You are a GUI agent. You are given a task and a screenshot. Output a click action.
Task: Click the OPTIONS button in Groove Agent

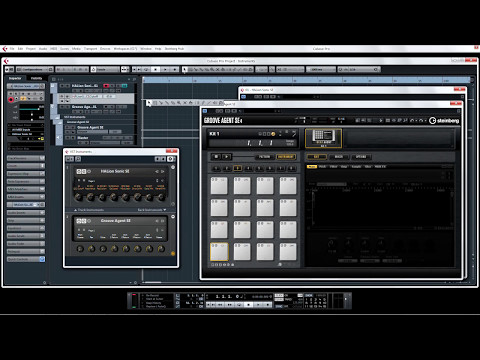[361, 157]
